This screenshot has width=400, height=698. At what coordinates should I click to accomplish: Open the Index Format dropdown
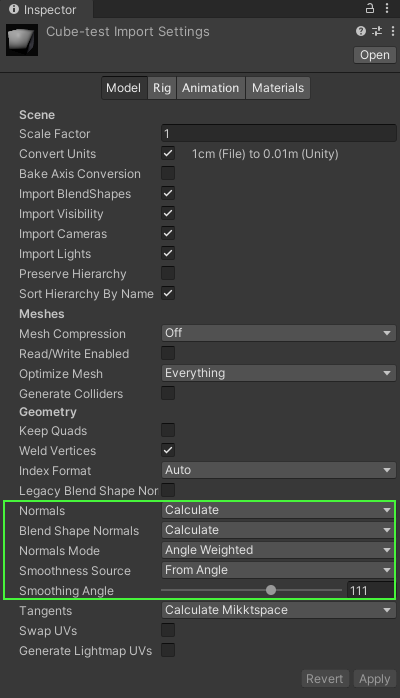[279, 470]
